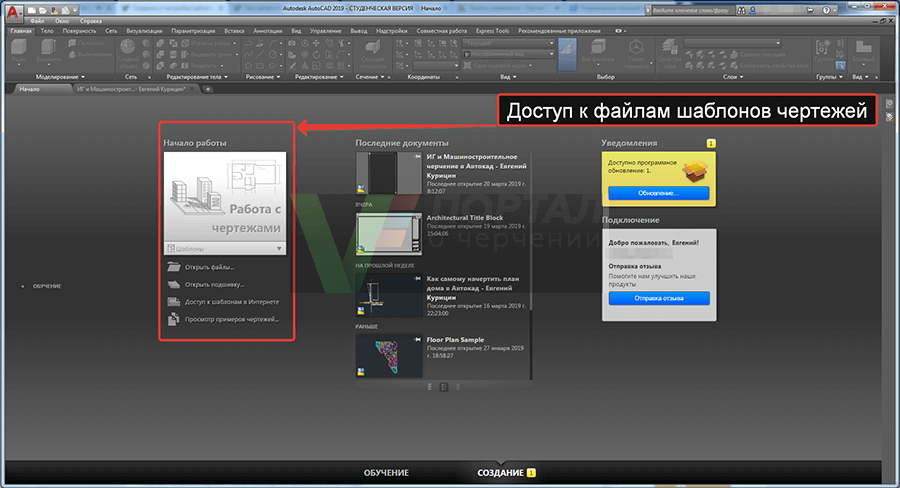Click the AutoCAD application menu logo
This screenshot has width=900, height=488.
(13, 13)
